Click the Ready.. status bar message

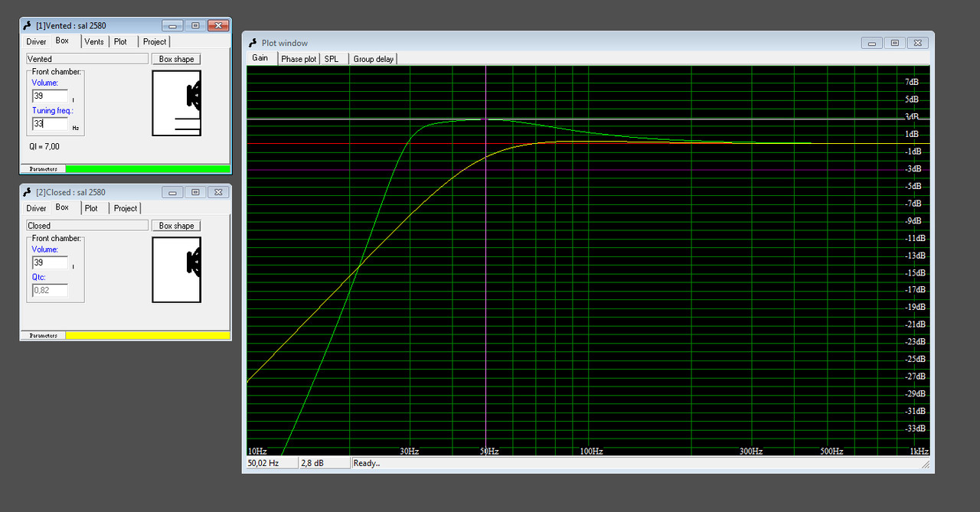click(367, 463)
